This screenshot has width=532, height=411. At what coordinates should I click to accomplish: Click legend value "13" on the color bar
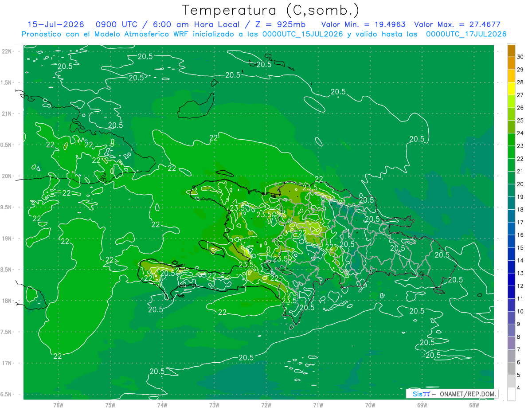point(520,273)
